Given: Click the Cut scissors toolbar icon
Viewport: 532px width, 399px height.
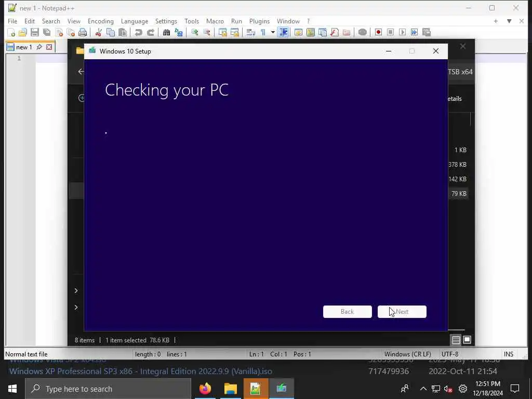Looking at the screenshot, I should [x=98, y=33].
